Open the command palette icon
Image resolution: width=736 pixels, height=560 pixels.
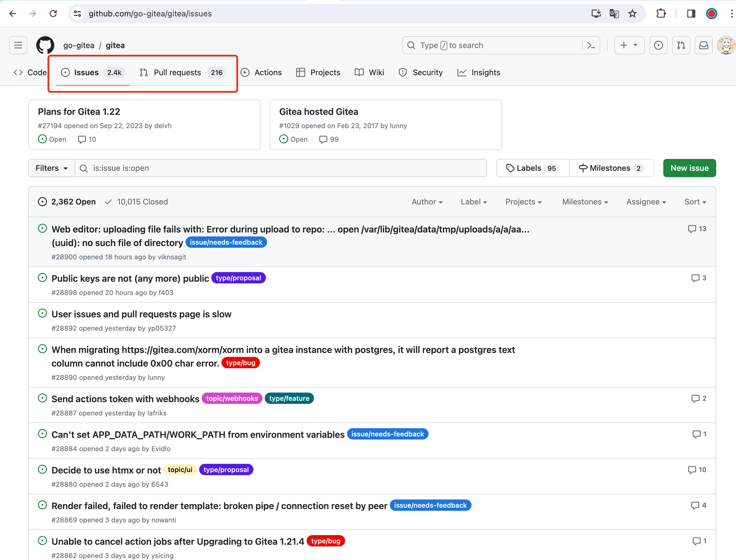[591, 45]
